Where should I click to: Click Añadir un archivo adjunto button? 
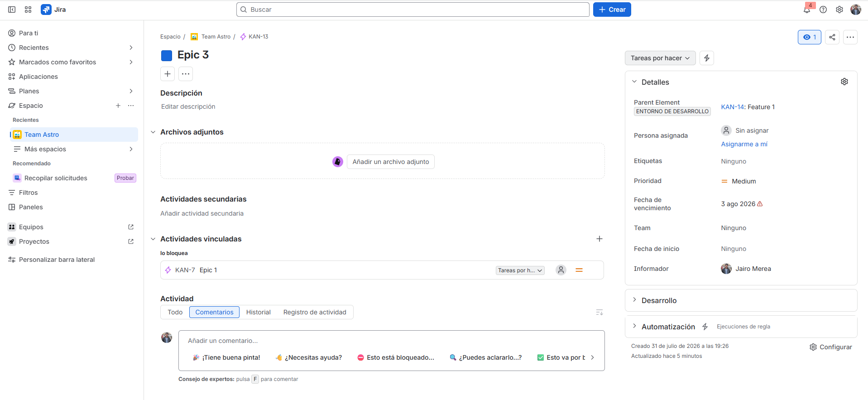coord(391,162)
